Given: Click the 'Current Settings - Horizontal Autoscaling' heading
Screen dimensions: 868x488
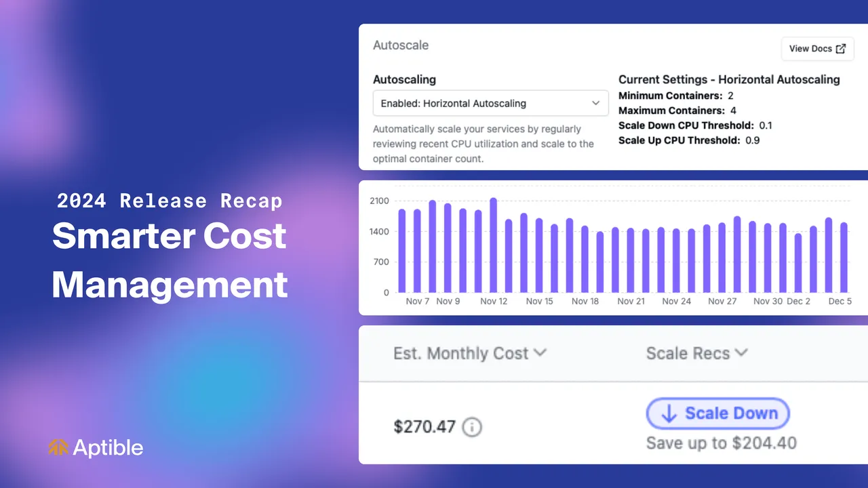Looking at the screenshot, I should click(x=729, y=79).
